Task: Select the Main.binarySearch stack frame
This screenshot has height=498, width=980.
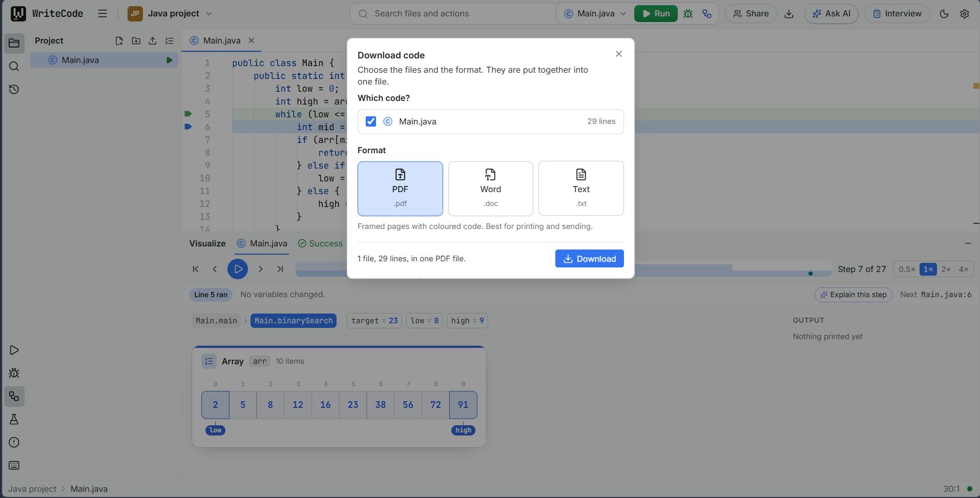Action: tap(294, 321)
